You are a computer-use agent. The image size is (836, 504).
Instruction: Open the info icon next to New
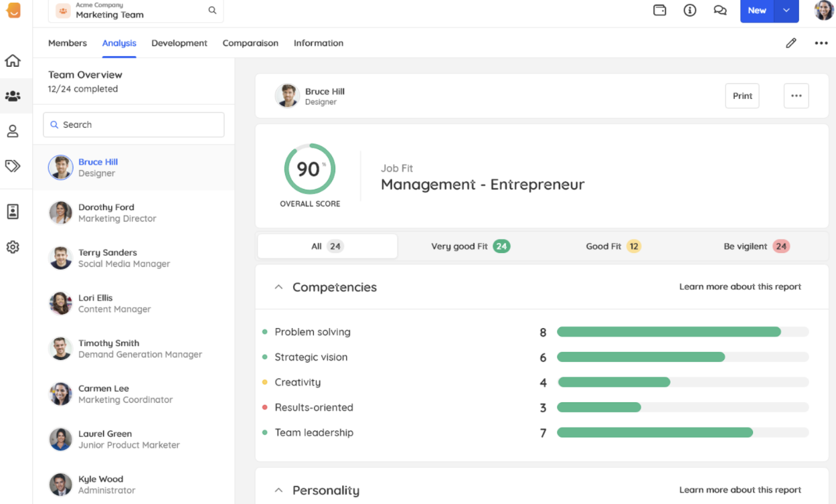[689, 10]
